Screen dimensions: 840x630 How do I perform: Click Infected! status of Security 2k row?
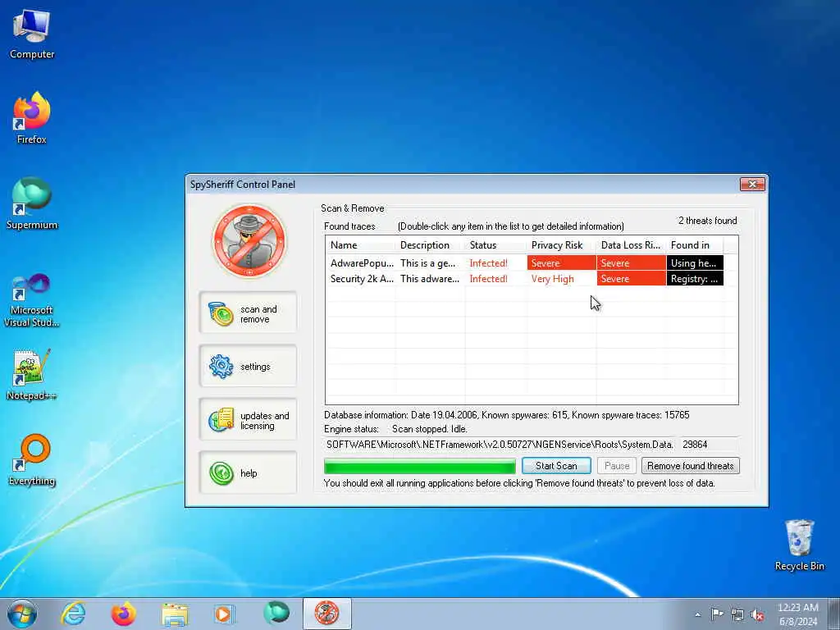point(488,279)
